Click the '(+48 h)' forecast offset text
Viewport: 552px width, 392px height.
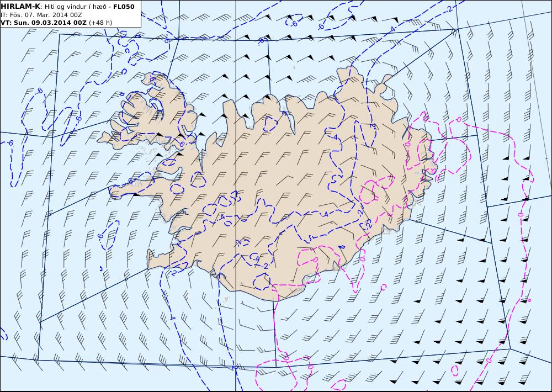pyautogui.click(x=100, y=23)
